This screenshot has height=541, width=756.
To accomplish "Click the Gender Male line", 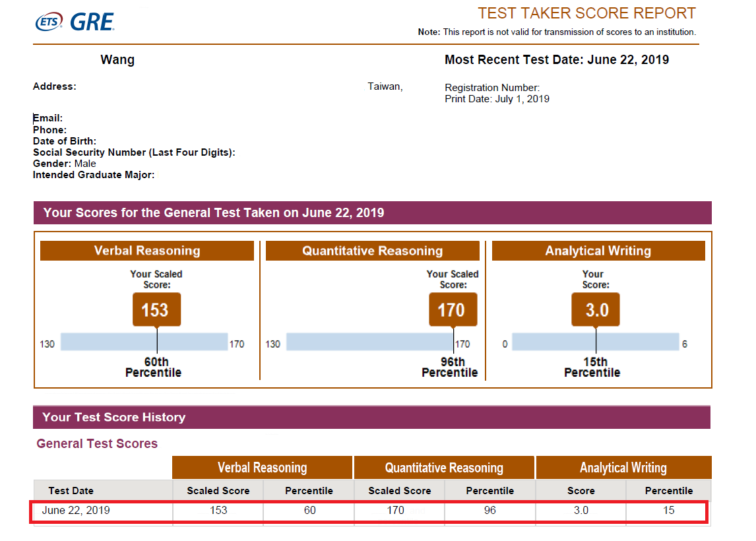I will 65,164.
